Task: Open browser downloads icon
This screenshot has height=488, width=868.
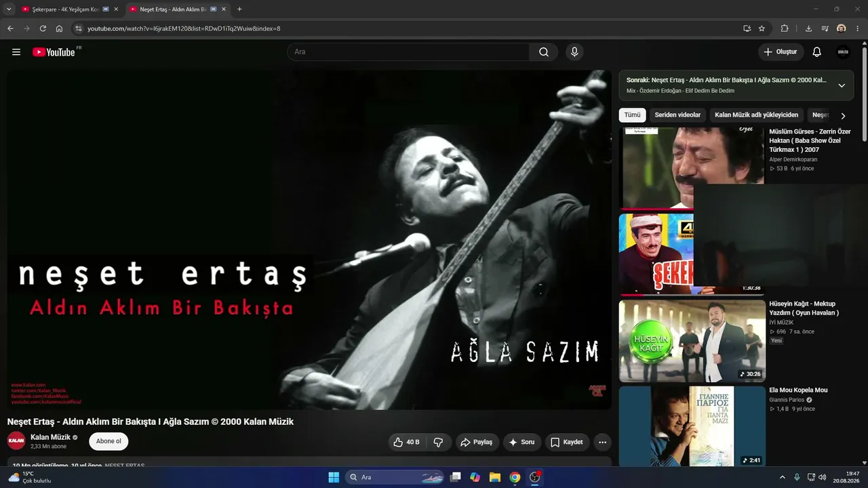Action: [x=808, y=28]
